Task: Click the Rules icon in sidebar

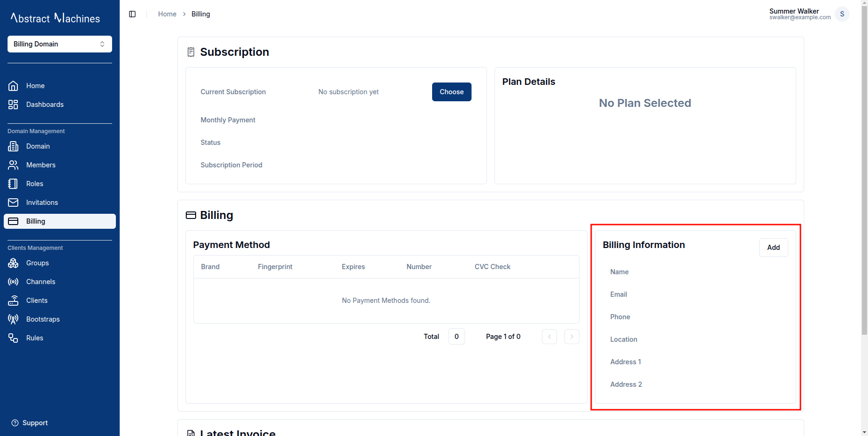Action: 13,338
